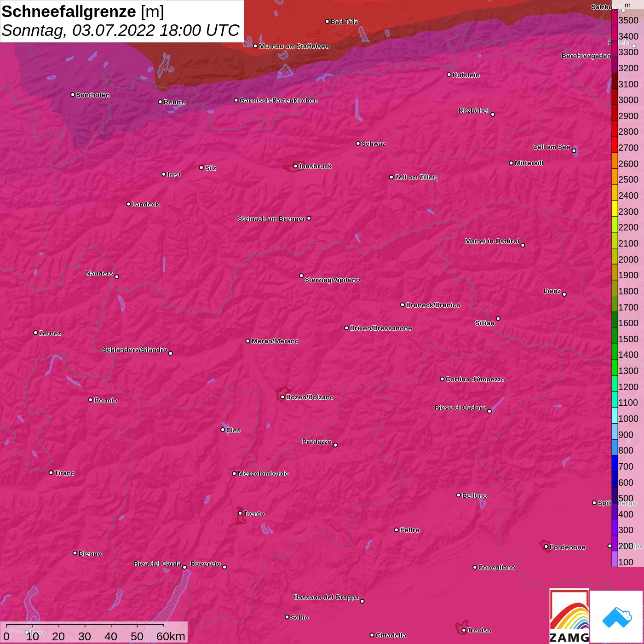The image size is (644, 644).
Task: Select the 3500 m color swatch
Action: pos(615,17)
